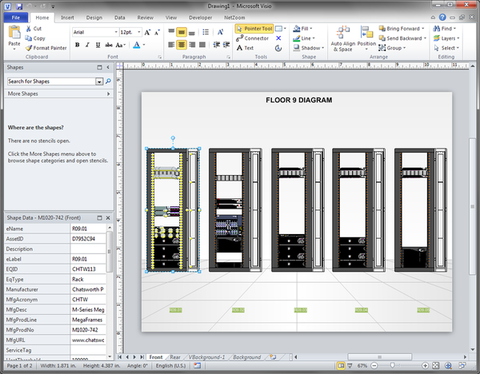Open Auto Align & Space

click(x=343, y=39)
